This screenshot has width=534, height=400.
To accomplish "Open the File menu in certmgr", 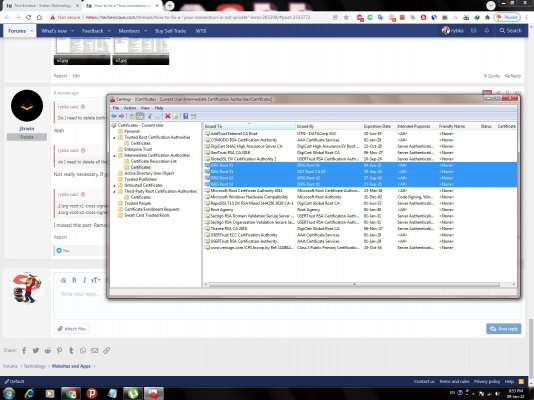I will (x=116, y=108).
